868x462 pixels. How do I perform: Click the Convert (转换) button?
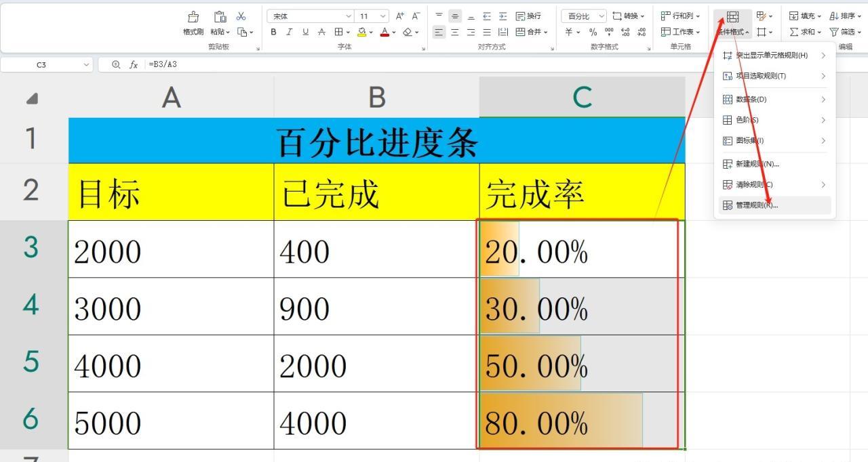point(629,16)
